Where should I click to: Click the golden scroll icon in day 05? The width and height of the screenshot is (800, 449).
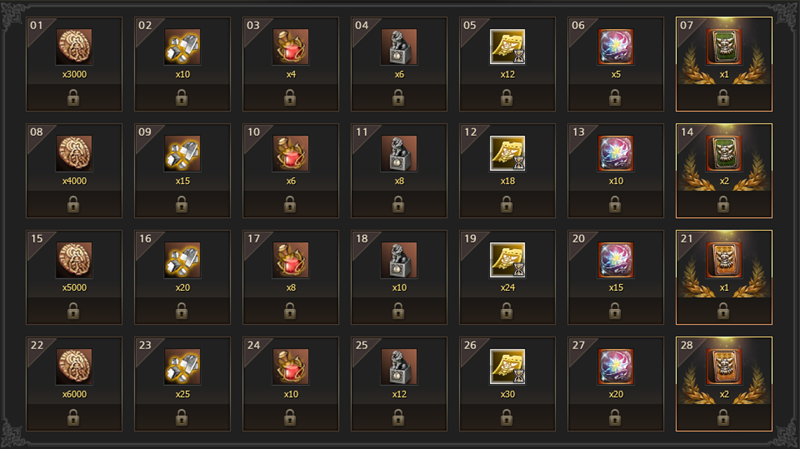click(507, 46)
